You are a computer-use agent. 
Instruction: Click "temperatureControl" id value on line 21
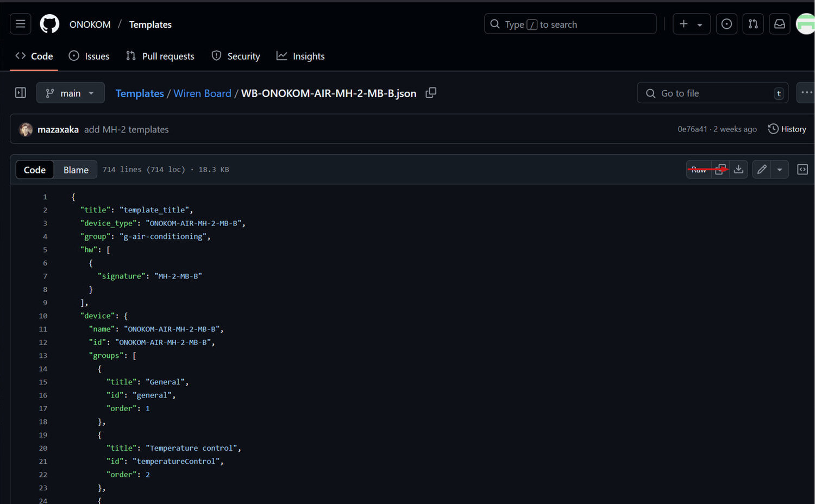coord(176,461)
